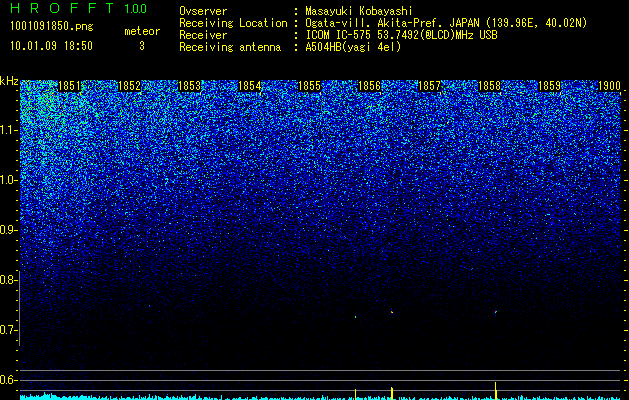Click the 1857 time marker
Image resolution: width=629 pixels, height=400 pixels.
pos(429,86)
